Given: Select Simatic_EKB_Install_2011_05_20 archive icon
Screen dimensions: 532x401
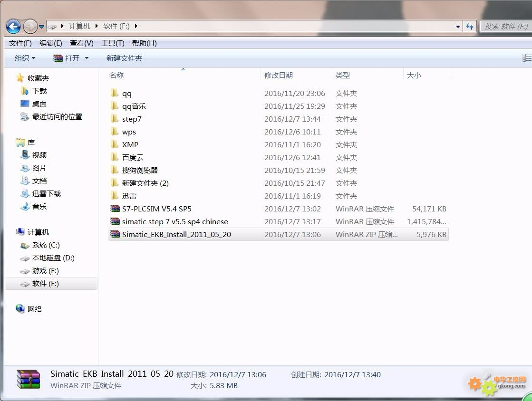Looking at the screenshot, I should (x=115, y=235).
